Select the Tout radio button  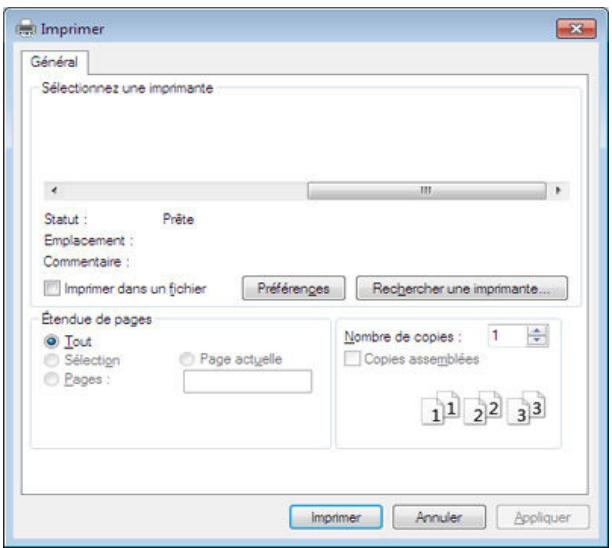pos(51,341)
